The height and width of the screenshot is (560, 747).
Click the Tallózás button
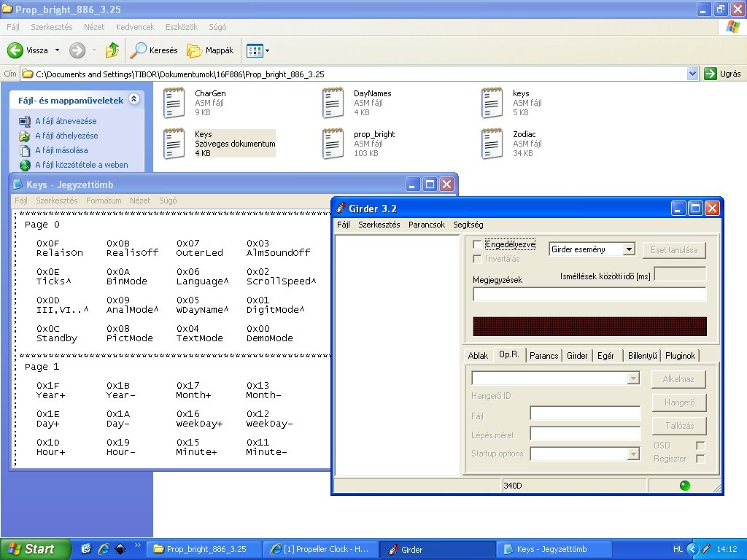click(x=678, y=426)
